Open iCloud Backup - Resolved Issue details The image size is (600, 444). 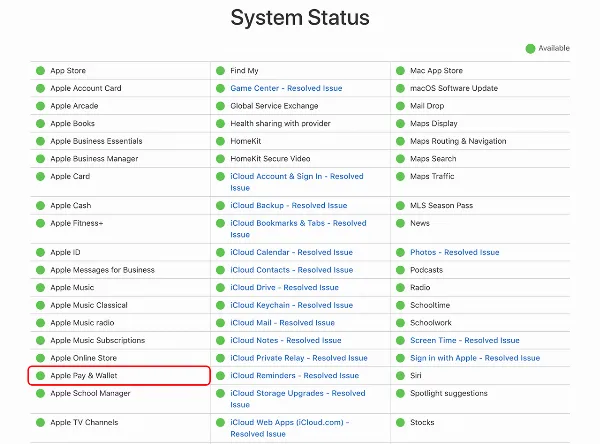click(x=289, y=206)
